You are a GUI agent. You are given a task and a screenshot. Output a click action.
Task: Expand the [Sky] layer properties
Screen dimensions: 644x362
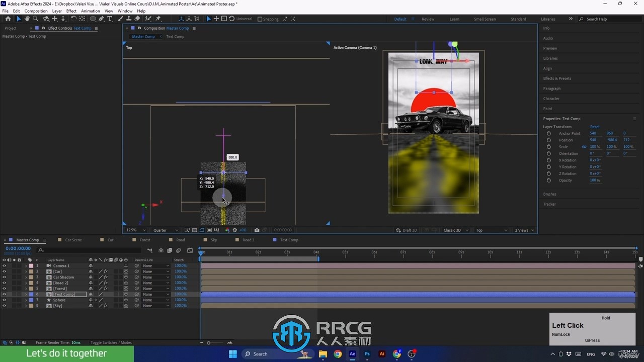(x=26, y=306)
